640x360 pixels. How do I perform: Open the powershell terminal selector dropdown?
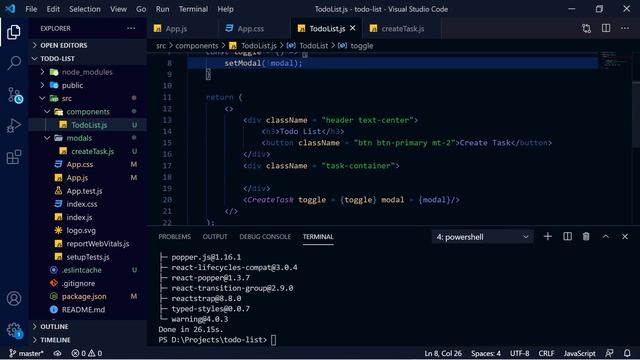pos(482,237)
